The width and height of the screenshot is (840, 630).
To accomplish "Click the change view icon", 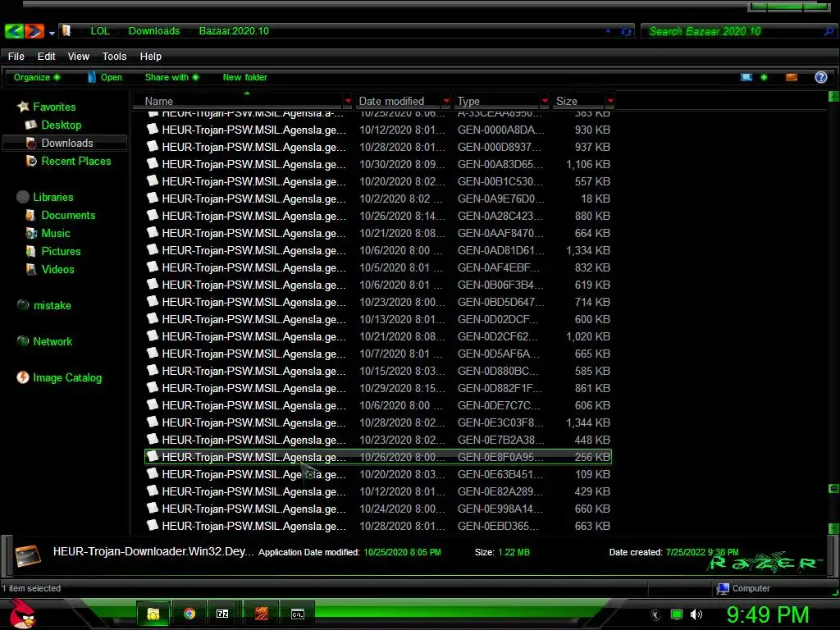I will (x=746, y=77).
